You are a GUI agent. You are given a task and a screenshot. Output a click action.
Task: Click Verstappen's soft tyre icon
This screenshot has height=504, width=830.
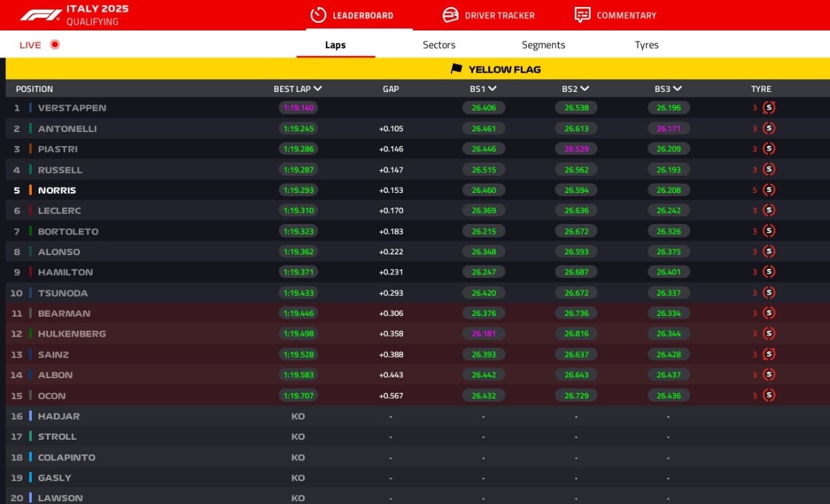pos(768,108)
